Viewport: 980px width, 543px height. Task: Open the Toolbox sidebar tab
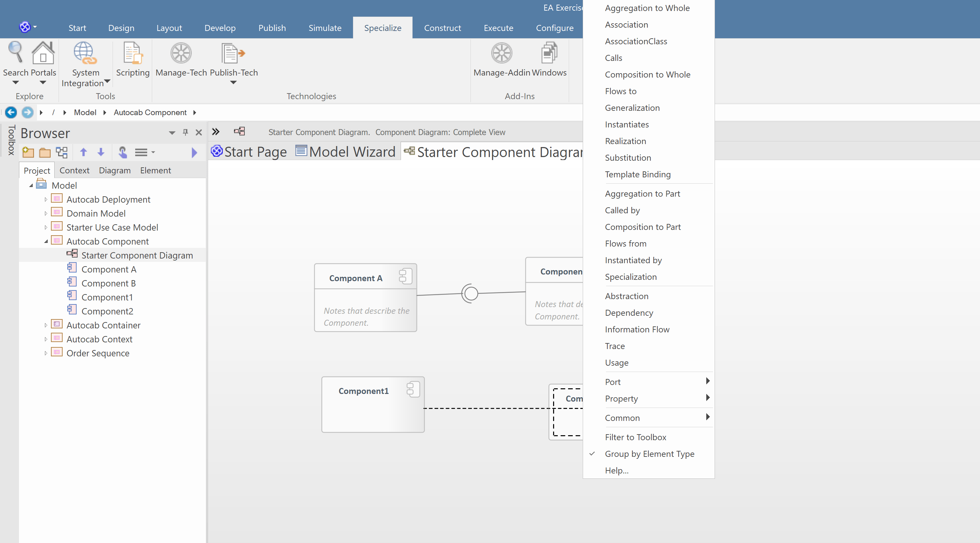[x=11, y=140]
